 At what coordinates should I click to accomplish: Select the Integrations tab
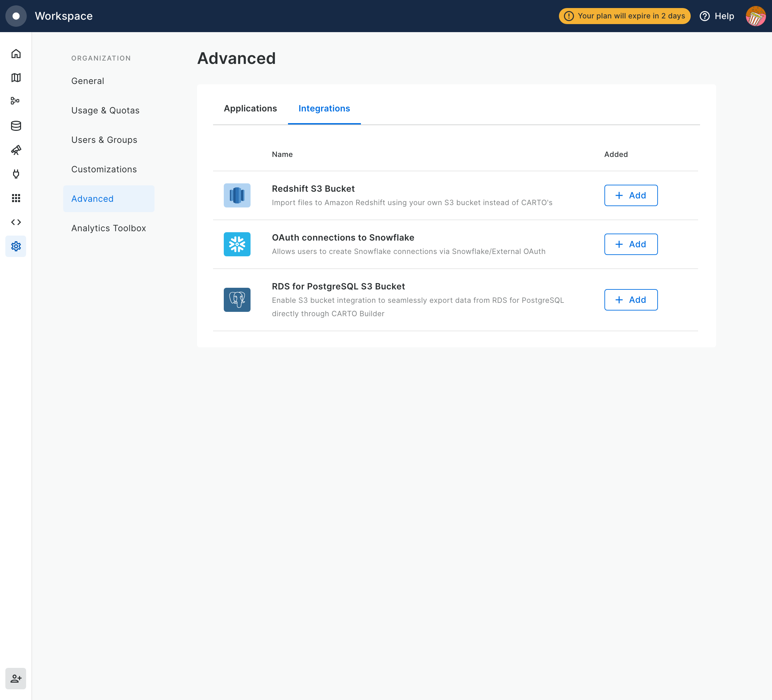coord(324,108)
